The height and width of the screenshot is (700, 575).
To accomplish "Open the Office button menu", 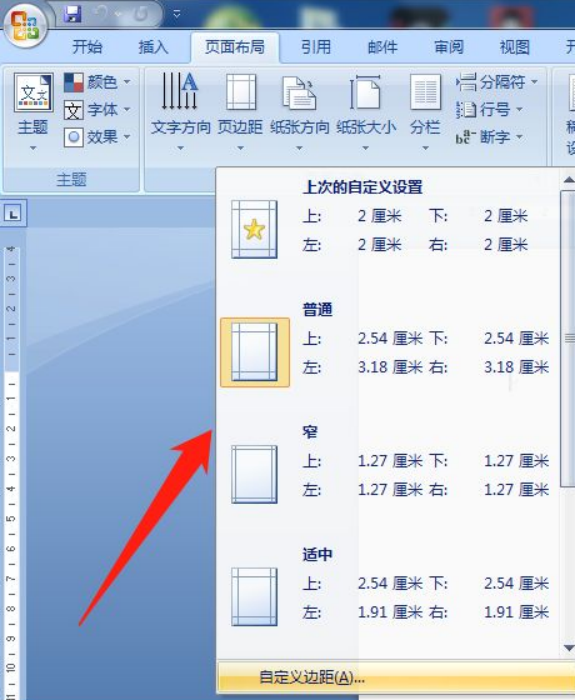I will (25, 24).
